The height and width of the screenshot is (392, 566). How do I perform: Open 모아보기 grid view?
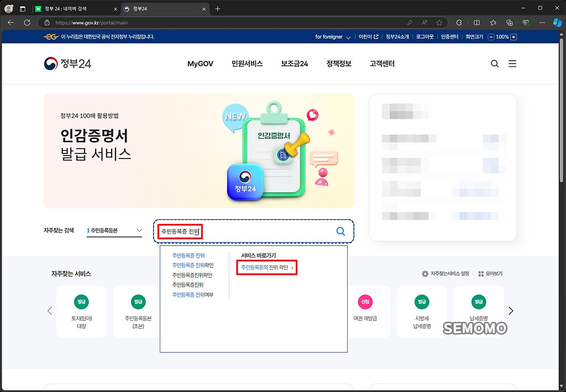490,274
